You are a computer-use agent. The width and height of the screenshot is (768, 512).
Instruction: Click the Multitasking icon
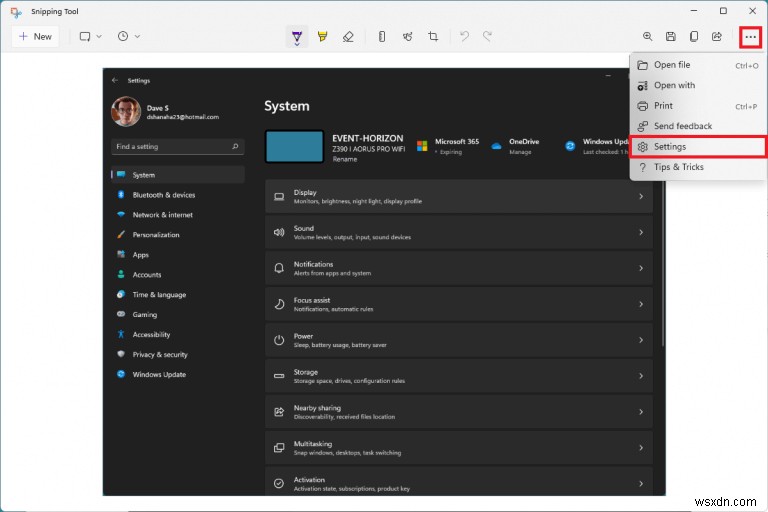tap(279, 448)
